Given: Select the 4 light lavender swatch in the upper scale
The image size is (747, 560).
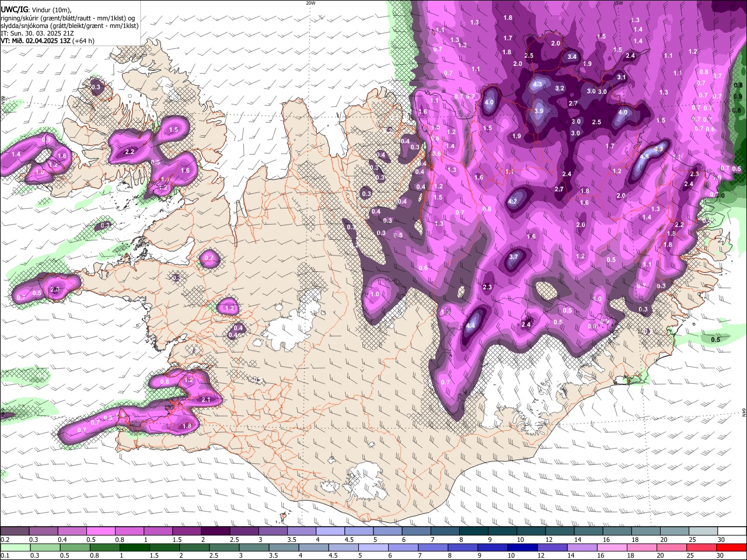Looking at the screenshot, I should point(330,531).
